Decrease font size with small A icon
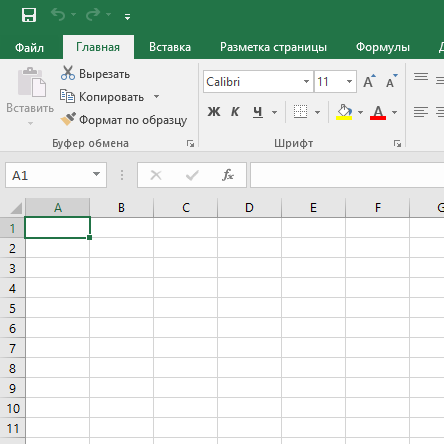This screenshot has width=444, height=444. (392, 81)
